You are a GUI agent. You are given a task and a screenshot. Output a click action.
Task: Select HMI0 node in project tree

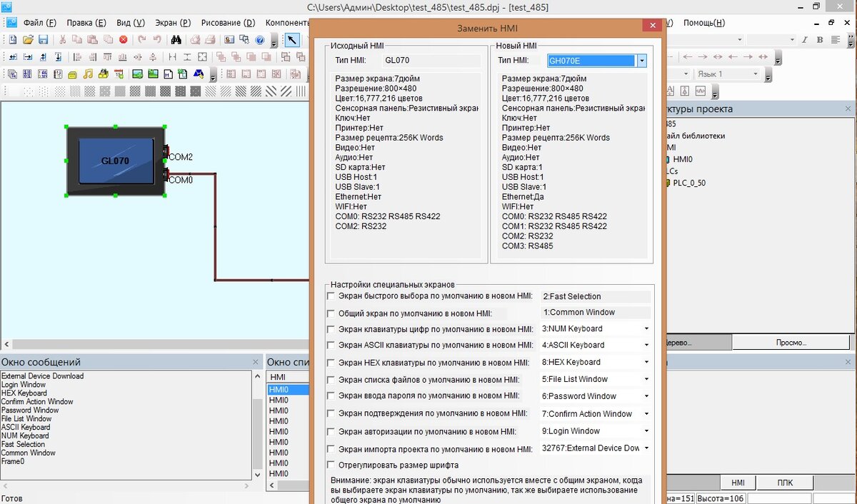click(682, 159)
